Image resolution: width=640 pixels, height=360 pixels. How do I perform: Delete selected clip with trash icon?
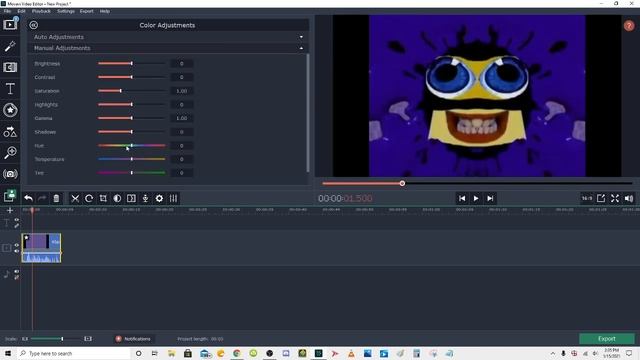point(56,198)
